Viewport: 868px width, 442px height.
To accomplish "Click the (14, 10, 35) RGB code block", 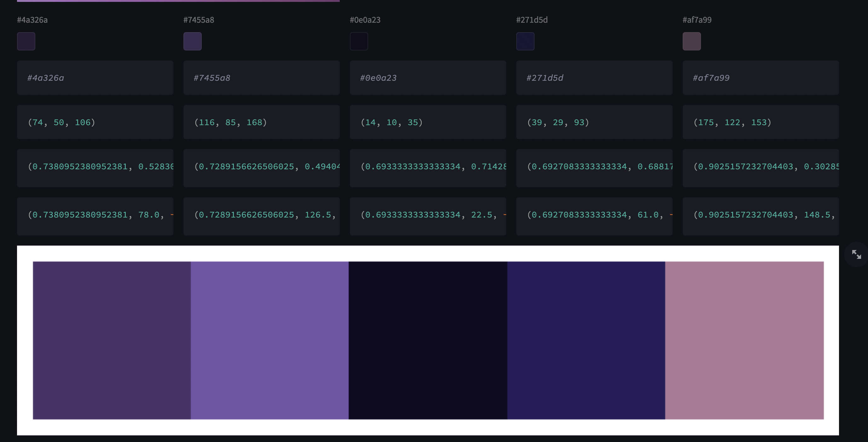I will [x=428, y=122].
